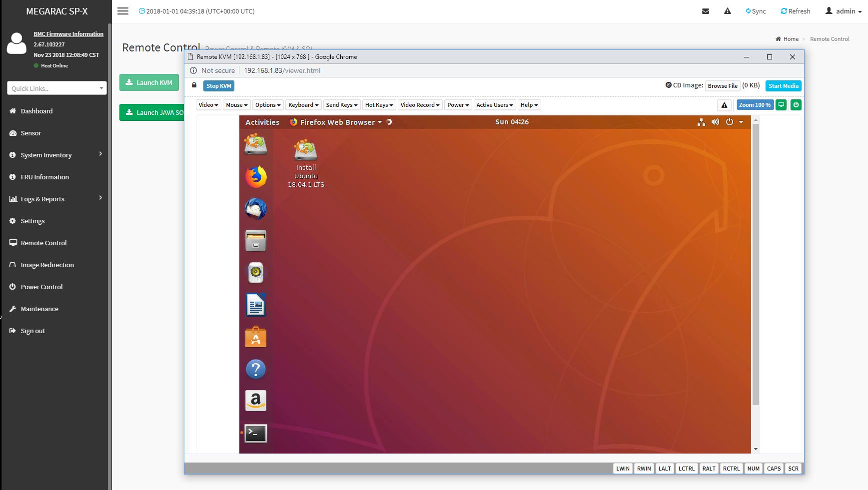This screenshot has width=868, height=490.
Task: Click Start Media button
Action: (783, 86)
